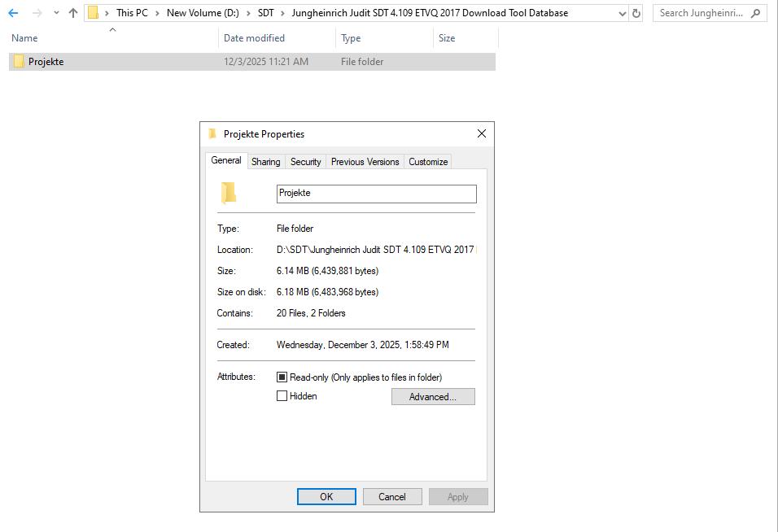This screenshot has width=778, height=532.
Task: Click the address bar folder icon
Action: (94, 13)
